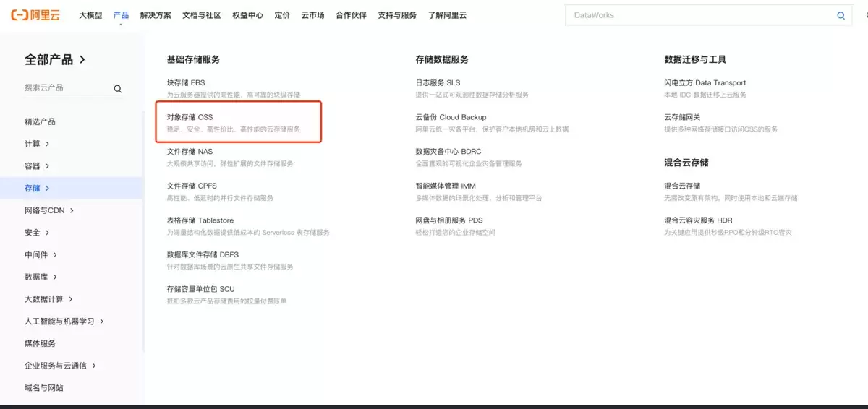
Task: Open 云存储网关 product link
Action: tap(682, 116)
